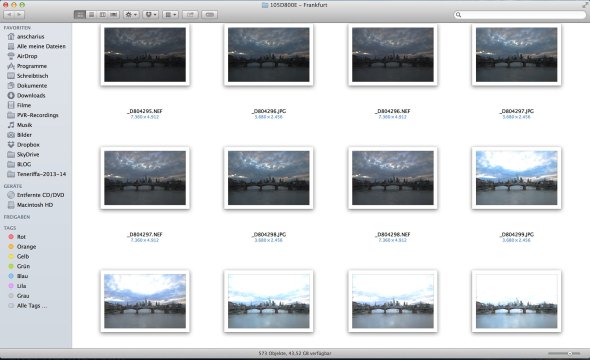Screen dimensions: 590x360
Task: Select thumbnail of _D804296.JPG
Action: 269,55
